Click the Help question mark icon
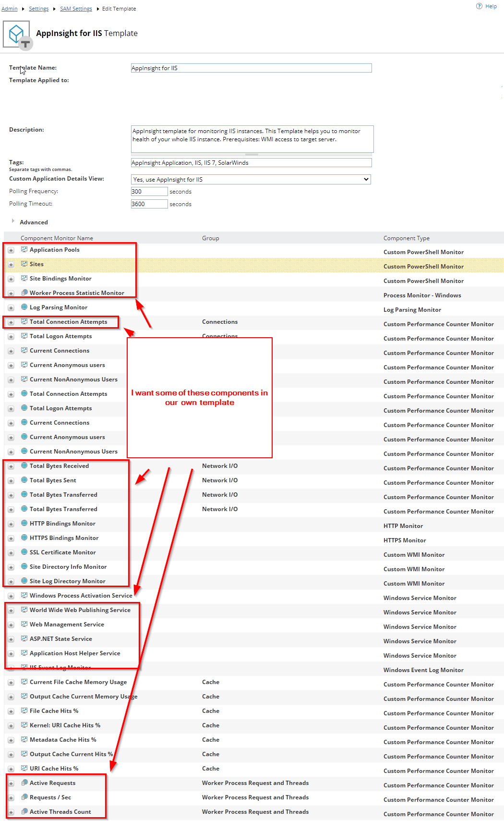 click(479, 6)
